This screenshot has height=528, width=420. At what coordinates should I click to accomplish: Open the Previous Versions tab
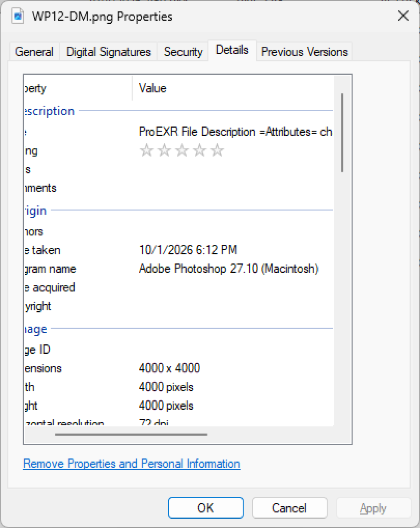coord(304,52)
